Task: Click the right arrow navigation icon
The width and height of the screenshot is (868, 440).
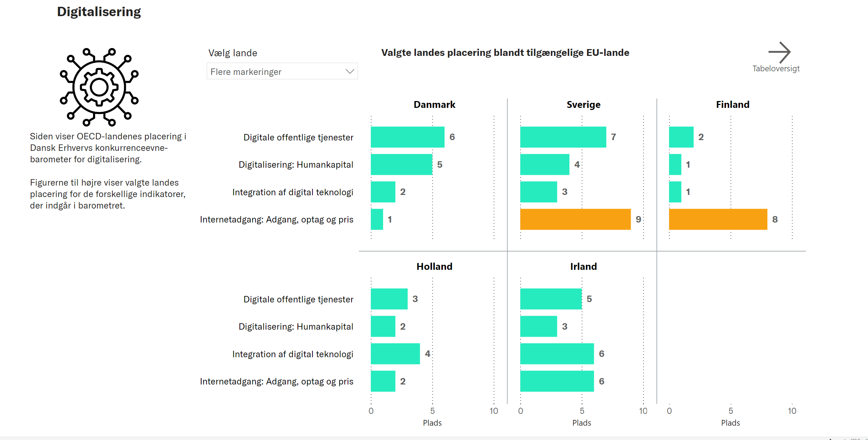Action: pyautogui.click(x=779, y=52)
